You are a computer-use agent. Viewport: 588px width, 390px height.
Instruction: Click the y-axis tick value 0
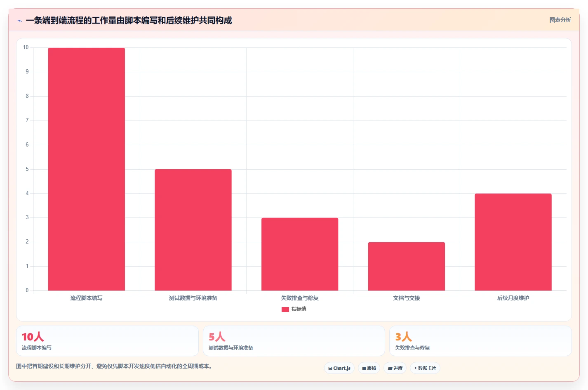27,291
